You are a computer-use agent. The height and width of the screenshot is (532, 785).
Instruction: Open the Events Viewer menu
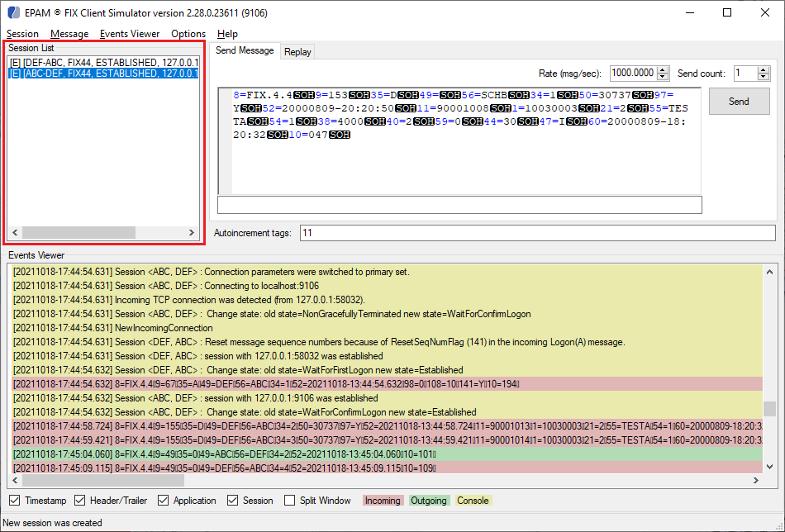[130, 34]
